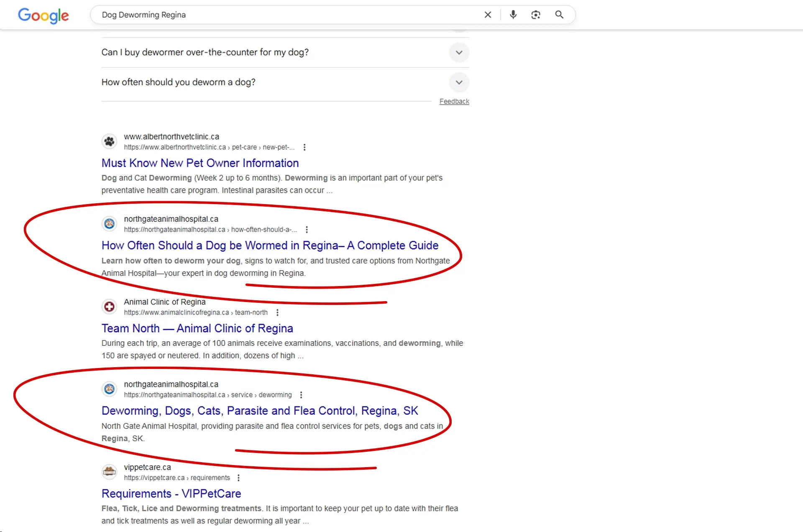
Task: Open more options for how-often-should-a result
Action: [307, 230]
